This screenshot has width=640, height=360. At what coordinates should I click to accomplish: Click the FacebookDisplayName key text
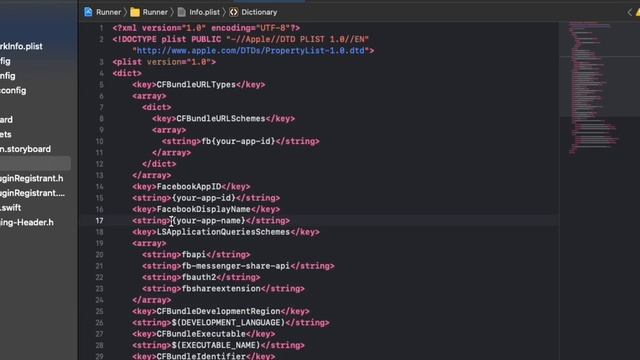pos(204,209)
